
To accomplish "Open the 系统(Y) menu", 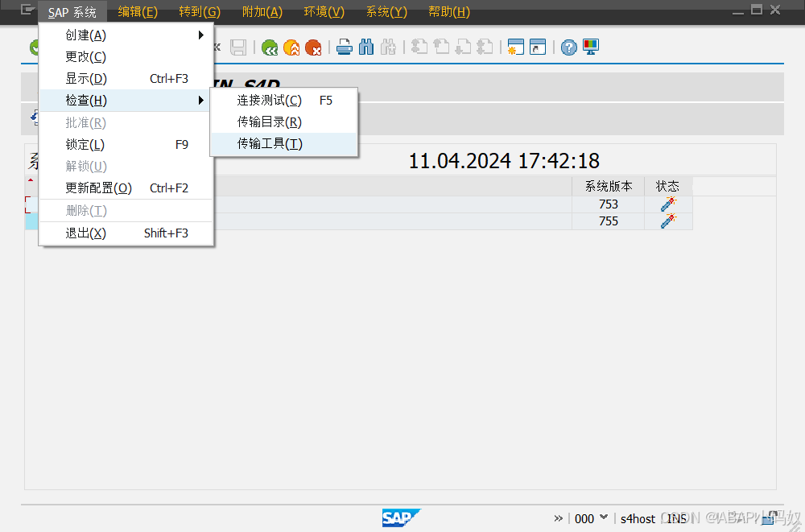I will pyautogui.click(x=386, y=12).
